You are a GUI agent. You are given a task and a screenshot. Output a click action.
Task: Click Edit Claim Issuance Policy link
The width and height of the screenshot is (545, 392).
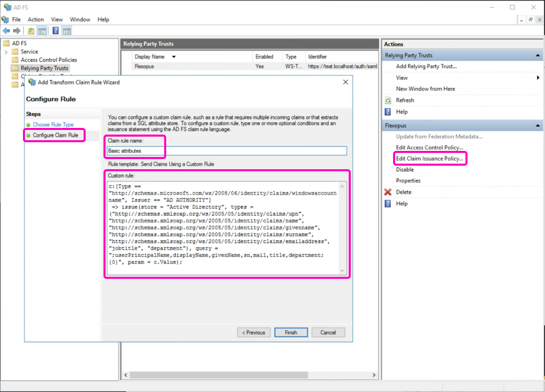coord(429,159)
